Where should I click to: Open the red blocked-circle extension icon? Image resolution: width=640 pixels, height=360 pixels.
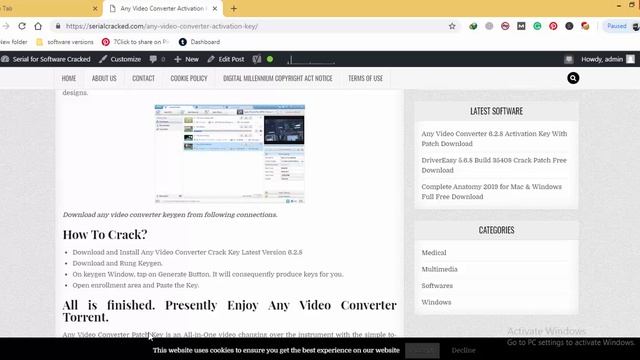click(505, 26)
